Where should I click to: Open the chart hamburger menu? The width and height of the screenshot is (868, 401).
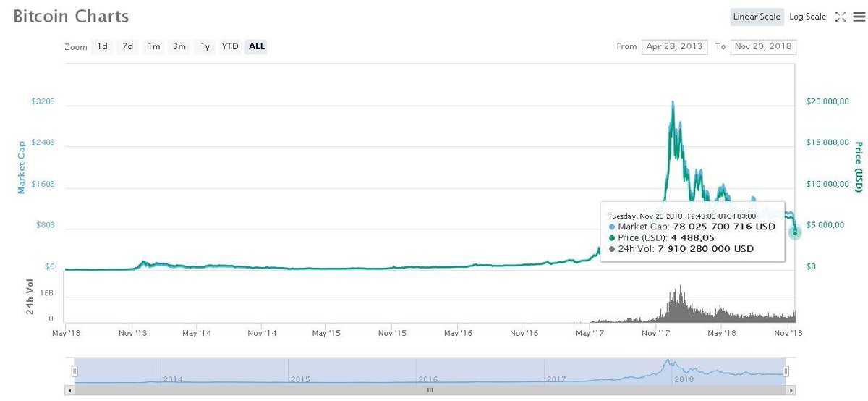pyautogui.click(x=858, y=17)
